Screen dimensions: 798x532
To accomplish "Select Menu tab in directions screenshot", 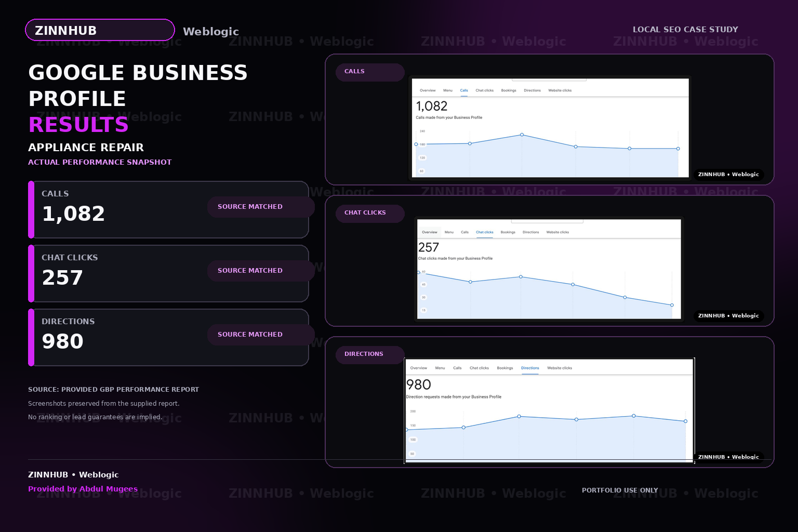I will [440, 368].
